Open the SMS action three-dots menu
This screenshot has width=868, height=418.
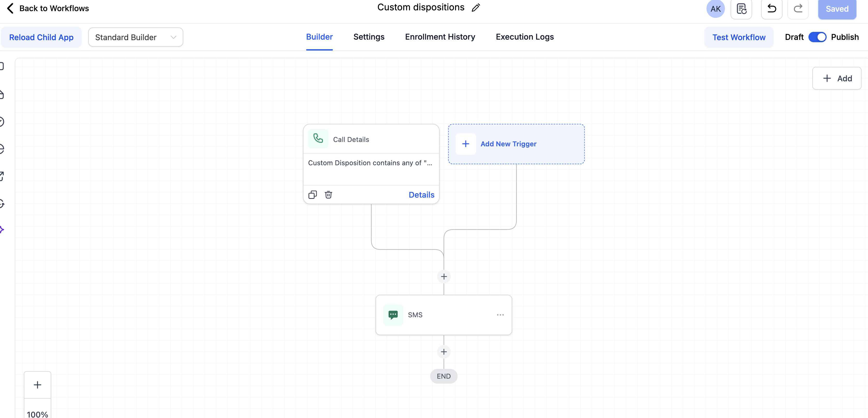[x=500, y=315]
